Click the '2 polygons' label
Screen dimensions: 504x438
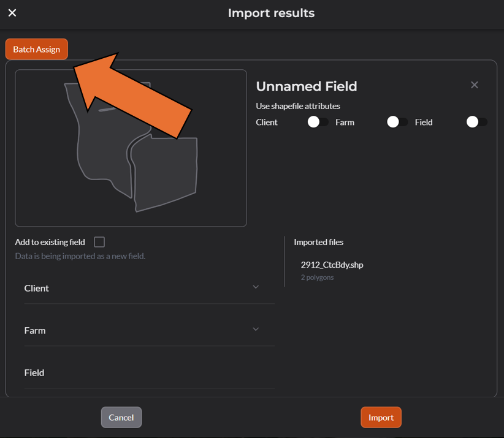(317, 278)
